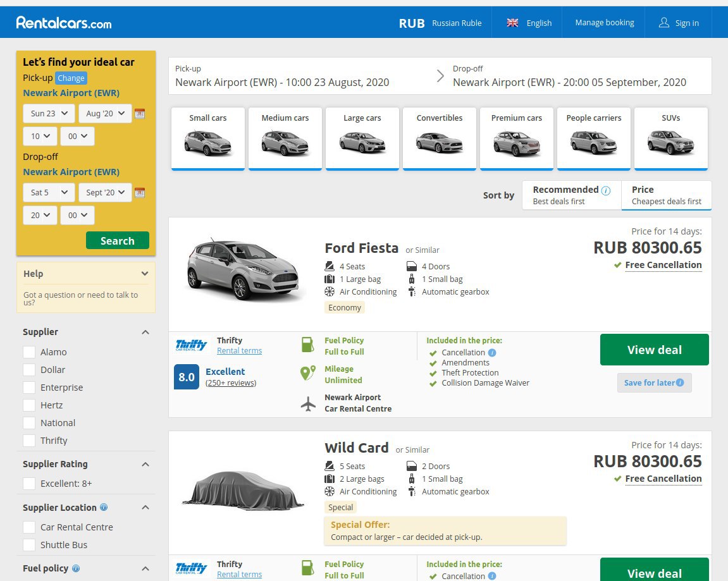The height and width of the screenshot is (581, 728).
Task: Click the Rentalcars.com logo
Action: coord(64,22)
